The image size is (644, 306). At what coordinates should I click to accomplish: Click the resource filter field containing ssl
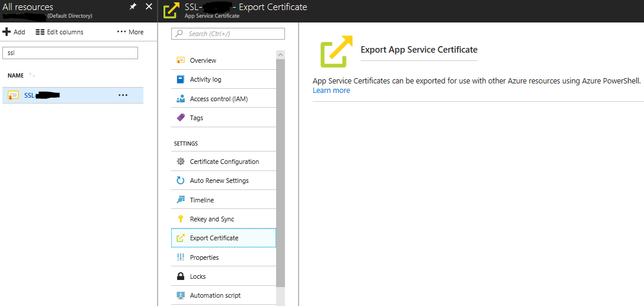pyautogui.click(x=71, y=53)
